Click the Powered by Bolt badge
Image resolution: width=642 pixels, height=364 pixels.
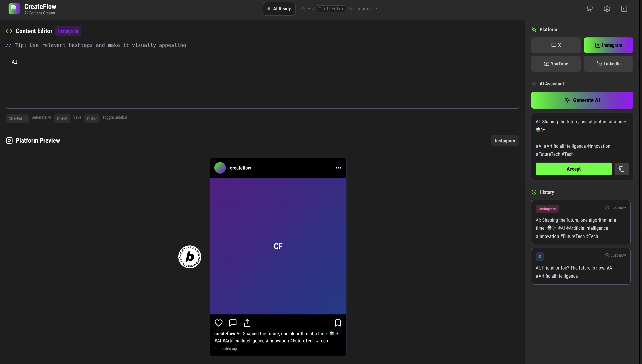pyautogui.click(x=190, y=257)
